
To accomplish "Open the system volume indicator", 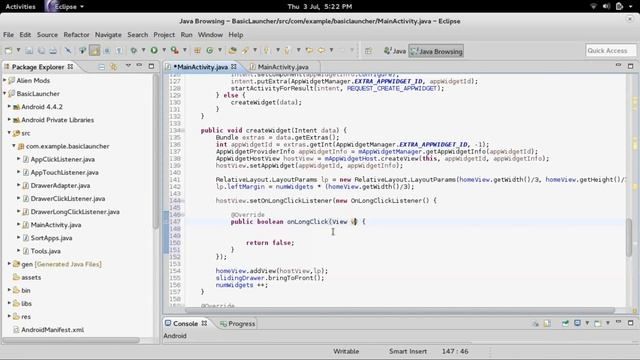I will coord(606,6).
